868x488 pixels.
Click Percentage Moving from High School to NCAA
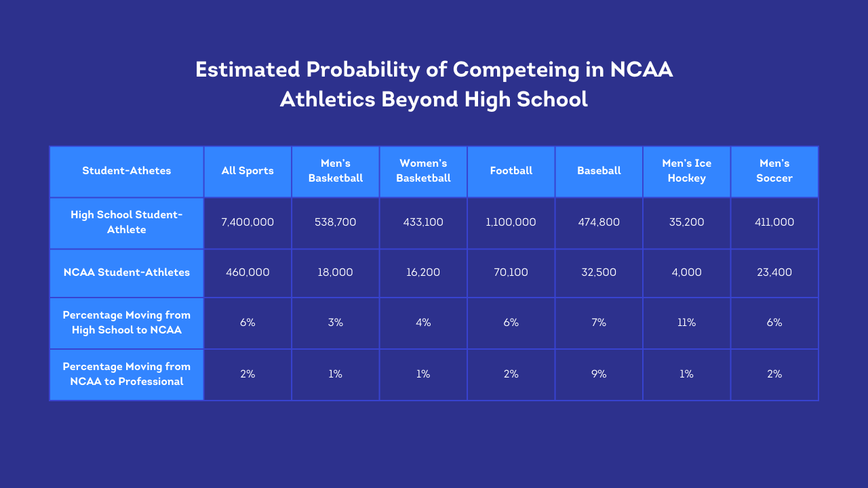pyautogui.click(x=127, y=323)
